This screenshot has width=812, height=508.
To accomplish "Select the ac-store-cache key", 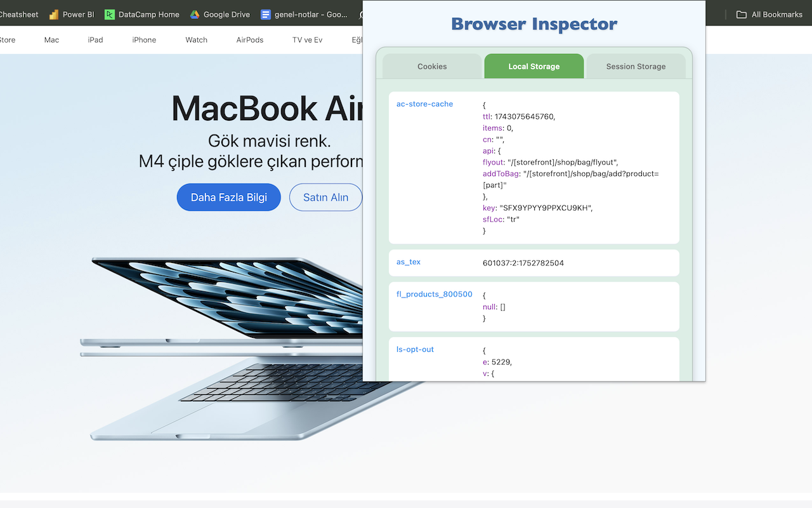I will click(x=424, y=104).
